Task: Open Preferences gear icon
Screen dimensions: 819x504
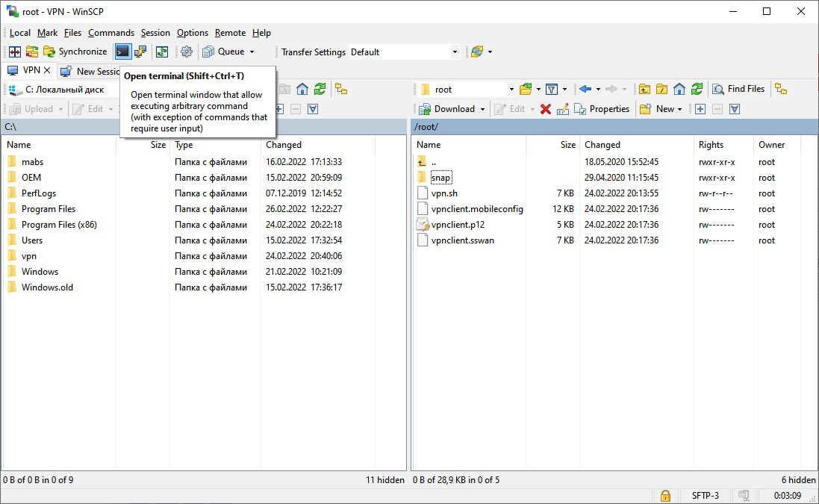Action: 187,52
